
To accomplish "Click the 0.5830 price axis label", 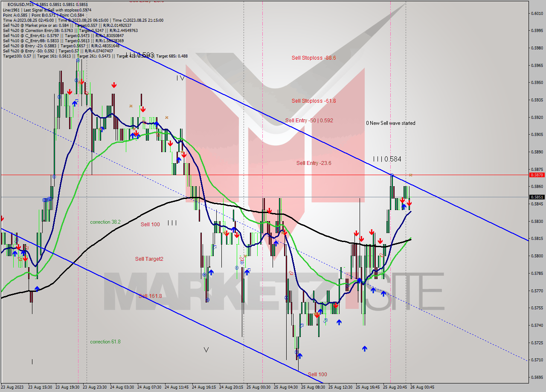I will pyautogui.click(x=537, y=221).
